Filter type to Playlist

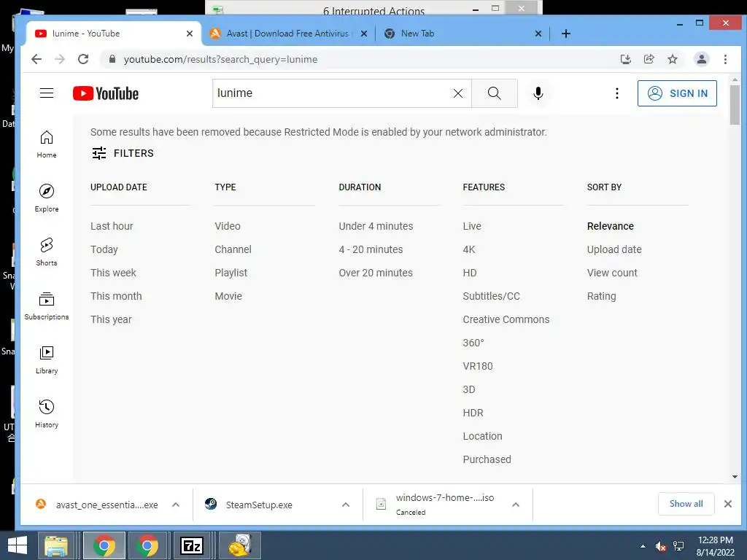231,273
